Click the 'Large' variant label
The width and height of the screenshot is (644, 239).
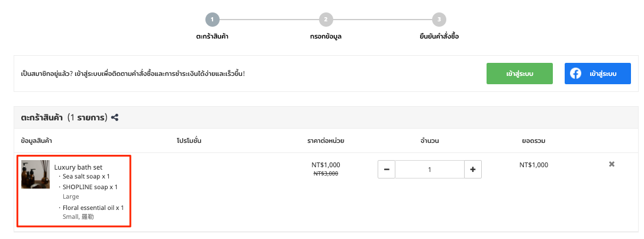70,197
